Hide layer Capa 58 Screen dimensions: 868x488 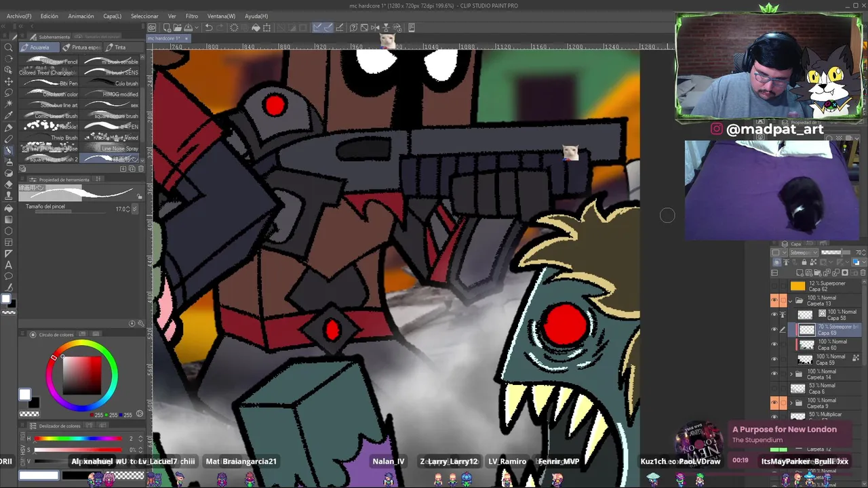coord(774,314)
